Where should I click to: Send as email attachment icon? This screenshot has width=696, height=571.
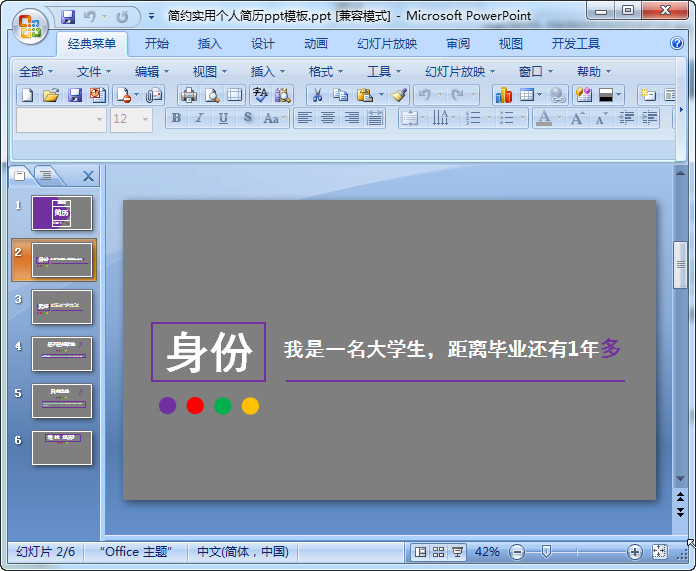coord(154,95)
